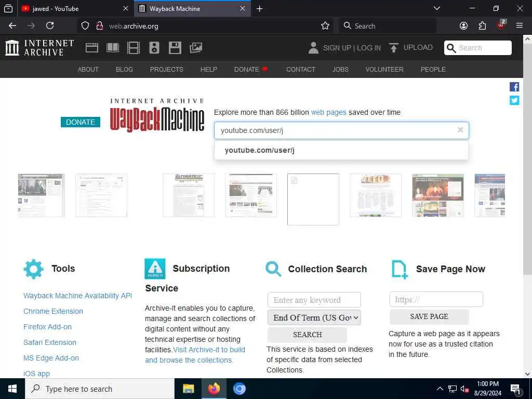This screenshot has height=399, width=532.
Task: Clear the Wayback URL field with the X
Action: click(x=460, y=130)
